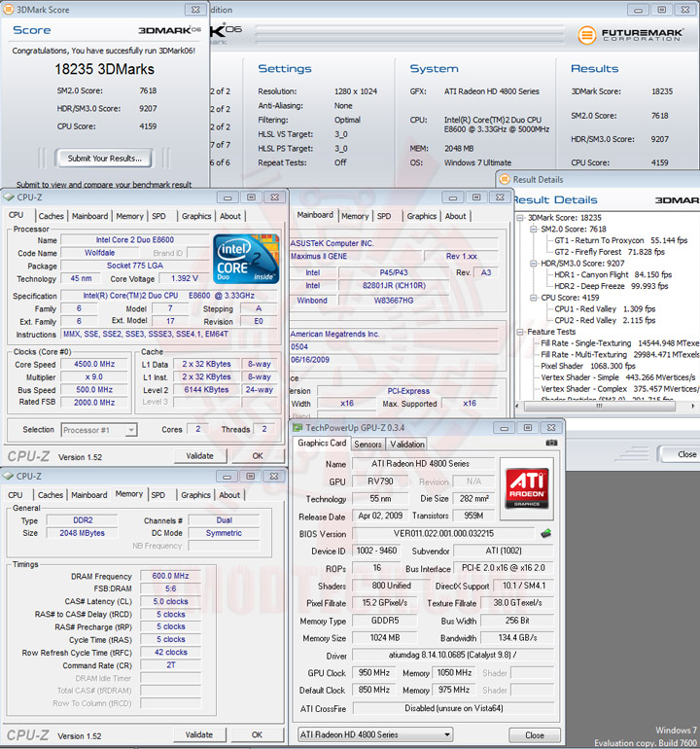The image size is (700, 749).
Task: Click the Result Details window title icon
Action: [x=505, y=179]
